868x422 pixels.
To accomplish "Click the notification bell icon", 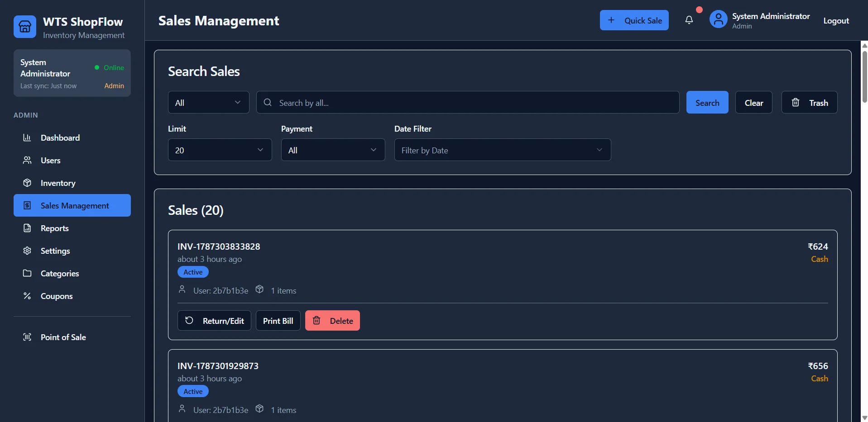I will tap(689, 20).
